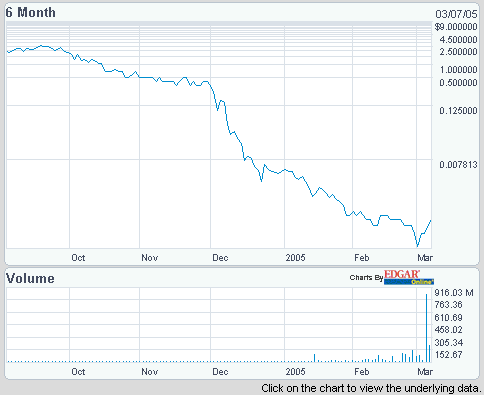Click the 0.500000 price axis label

[458, 83]
